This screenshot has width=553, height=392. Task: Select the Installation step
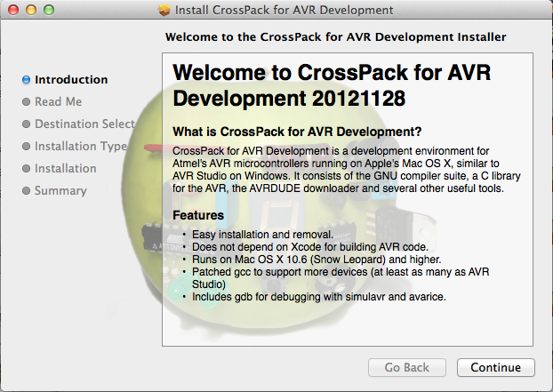click(x=65, y=169)
